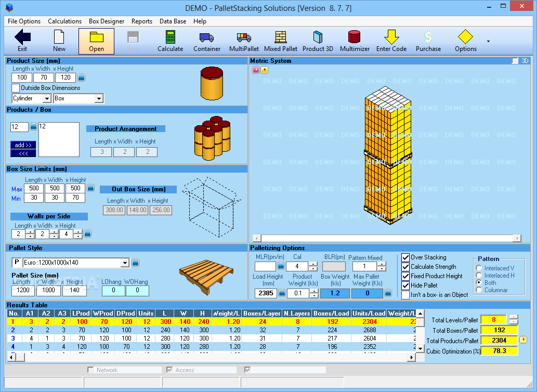Click blue button next to Load Height field
537x392 pixels.
tap(282, 293)
